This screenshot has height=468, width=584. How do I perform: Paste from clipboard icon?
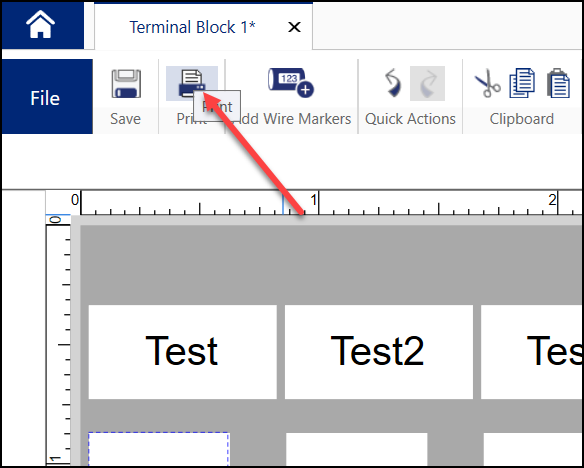click(558, 83)
